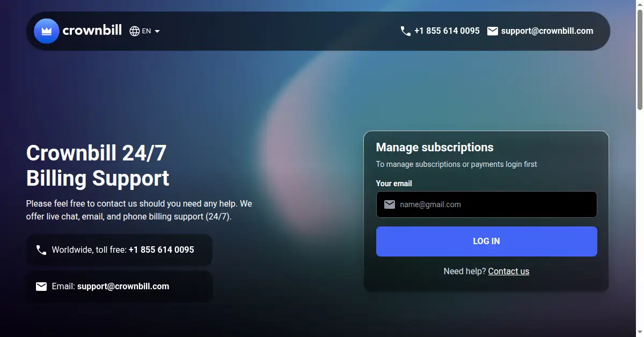Click 'To manage subscriptions or payments login first'
644x337 pixels.
tap(457, 164)
